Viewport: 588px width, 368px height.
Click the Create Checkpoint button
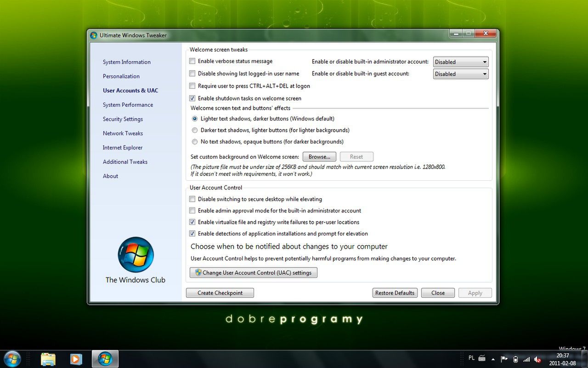(220, 293)
